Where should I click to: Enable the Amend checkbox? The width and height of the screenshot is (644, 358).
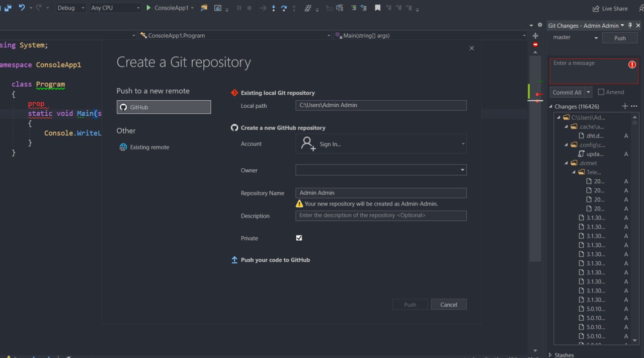coord(601,92)
